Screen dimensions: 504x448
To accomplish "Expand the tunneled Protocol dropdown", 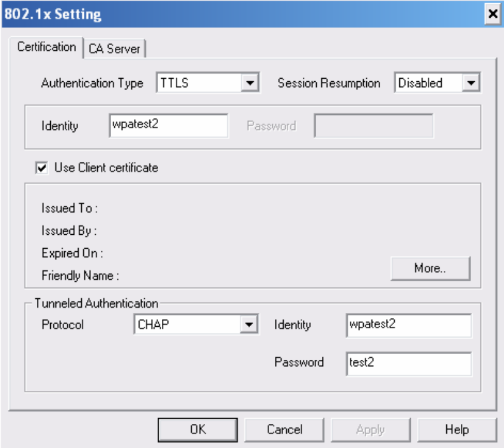I will tap(189, 325).
